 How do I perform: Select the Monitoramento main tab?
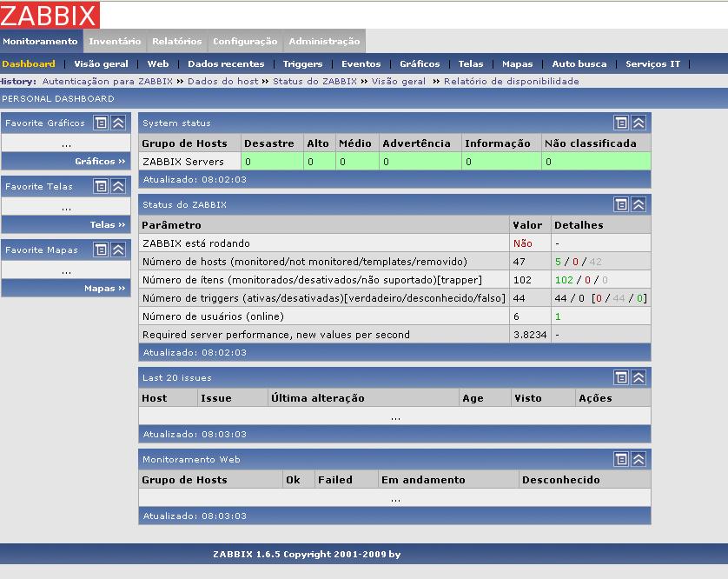40,42
